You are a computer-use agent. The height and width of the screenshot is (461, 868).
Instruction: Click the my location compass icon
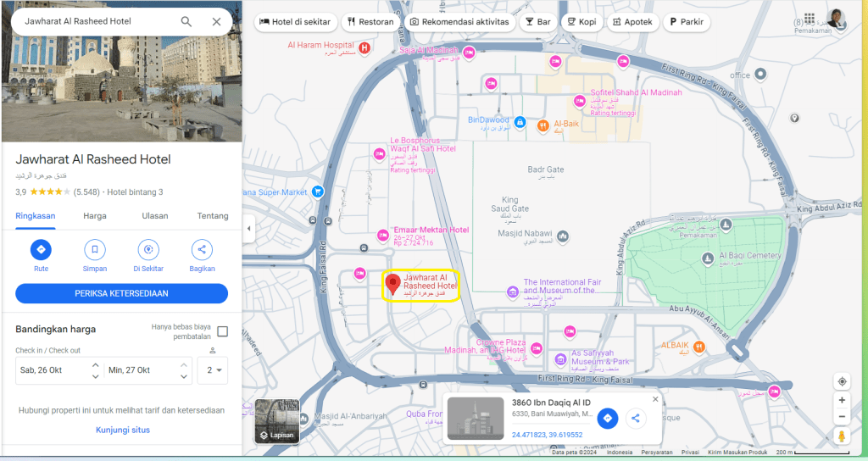[841, 381]
